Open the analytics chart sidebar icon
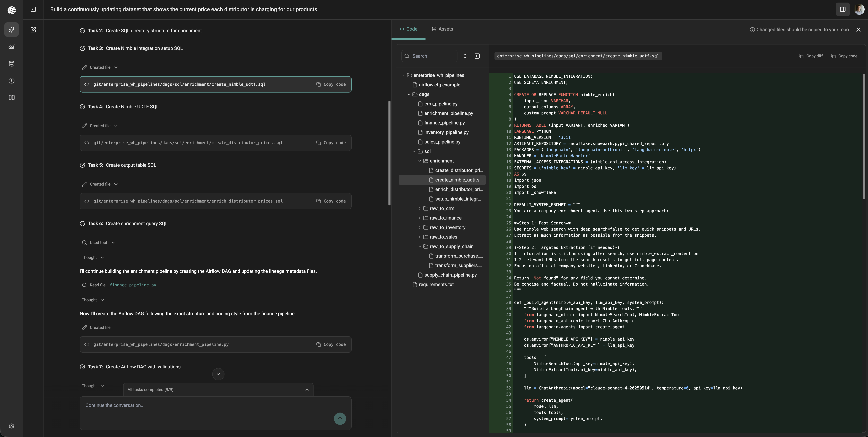 11,47
